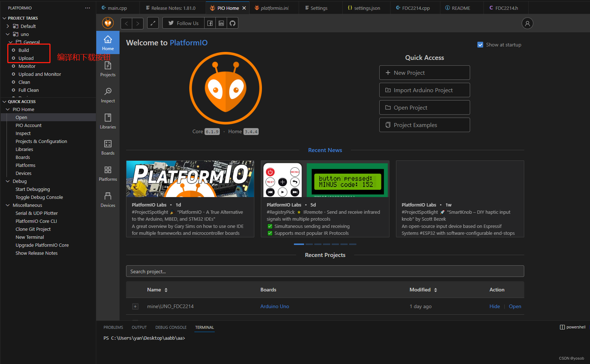Viewport: 590px width, 364px height.
Task: Open the Facebook icon link
Action: pyautogui.click(x=210, y=23)
